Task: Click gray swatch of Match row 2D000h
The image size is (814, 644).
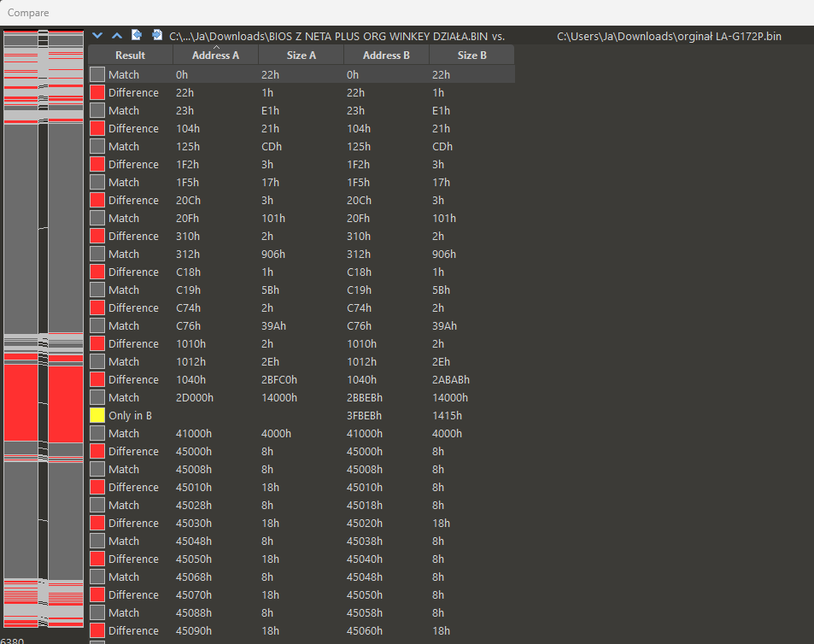Action: pyautogui.click(x=97, y=397)
